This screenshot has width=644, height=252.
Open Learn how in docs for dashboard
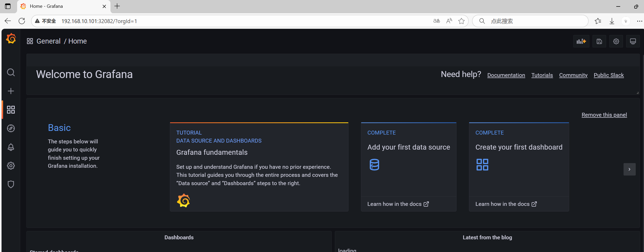(x=506, y=204)
